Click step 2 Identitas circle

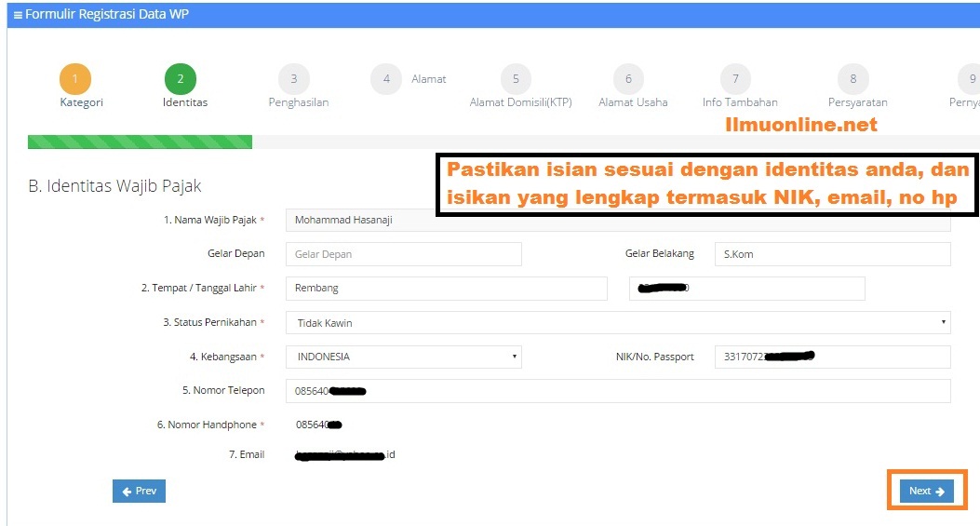180,79
